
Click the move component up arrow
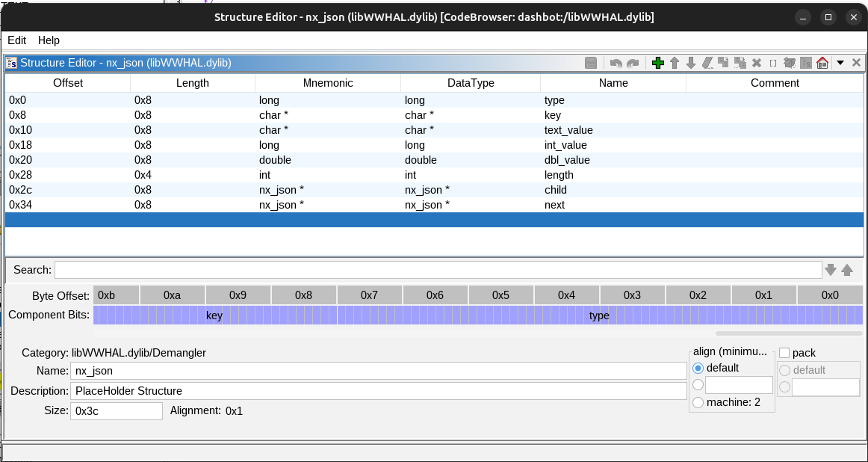pos(674,64)
